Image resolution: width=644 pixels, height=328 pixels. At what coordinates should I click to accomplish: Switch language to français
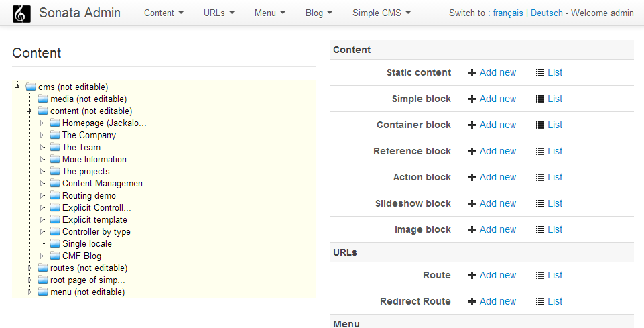508,13
